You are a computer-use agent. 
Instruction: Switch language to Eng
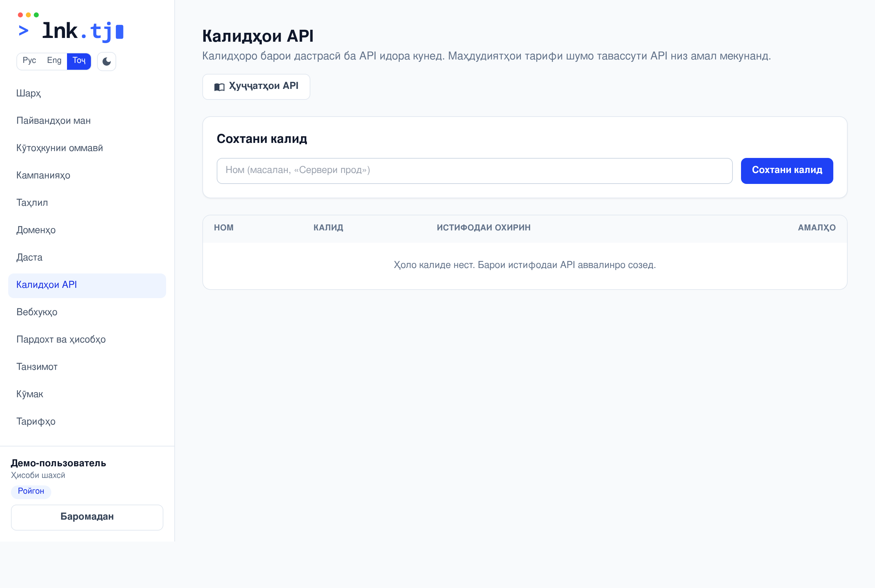click(x=54, y=61)
